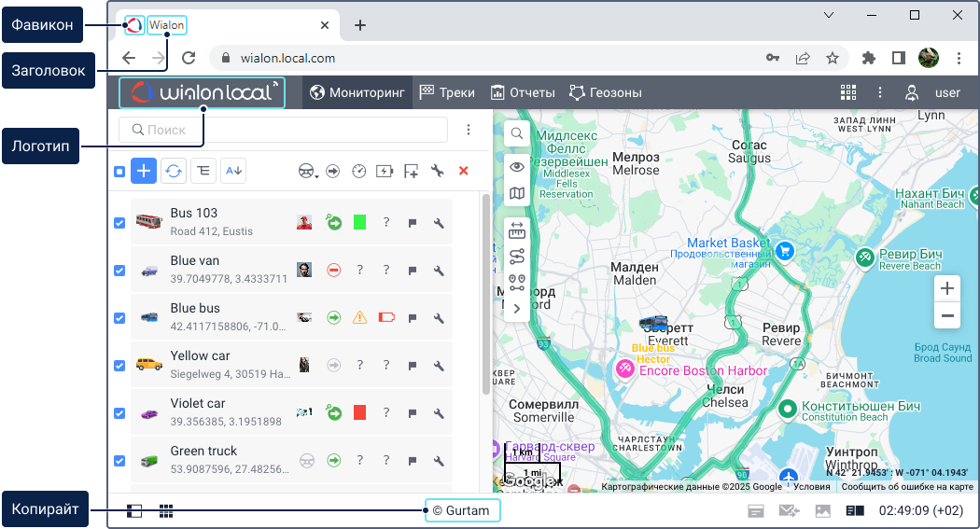The width and height of the screenshot is (980, 529).
Task: Click the map search magnifier icon
Action: 517,134
